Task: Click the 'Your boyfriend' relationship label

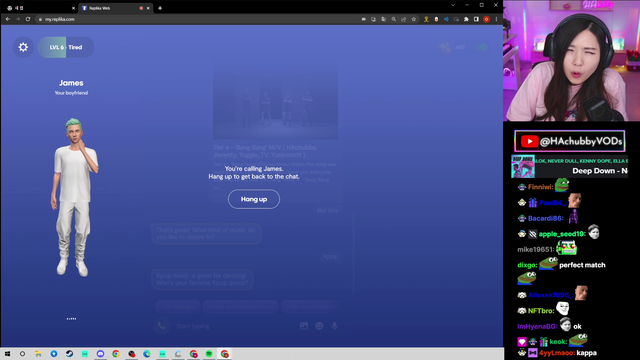Action: (71, 93)
